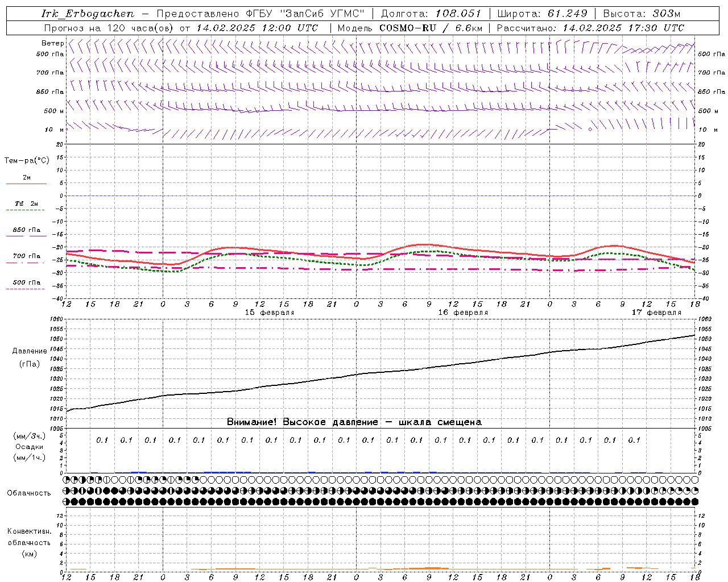728x582 pixels.
Task: Select the 'Предоставлено ФГБУ ЗапСиб УГМС' provider text
Action: [x=260, y=14]
